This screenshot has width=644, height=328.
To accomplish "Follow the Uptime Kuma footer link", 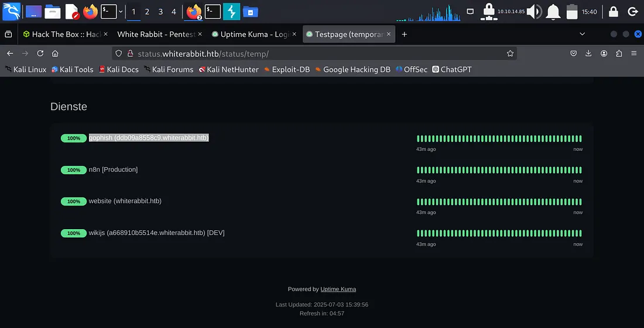I will click(338, 289).
